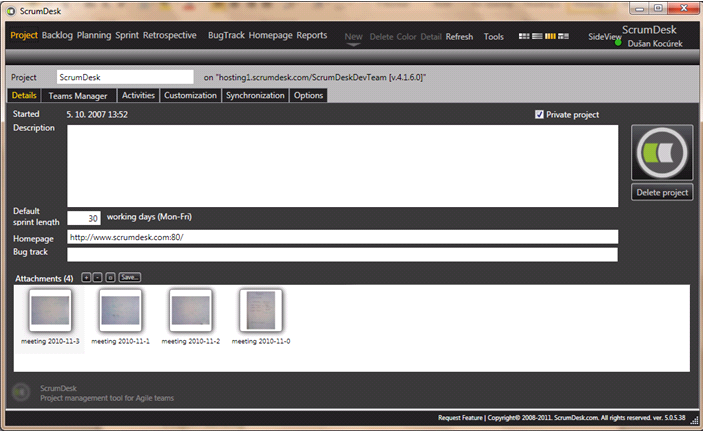Open the Reports section
The height and width of the screenshot is (431, 703).
pyautogui.click(x=312, y=35)
